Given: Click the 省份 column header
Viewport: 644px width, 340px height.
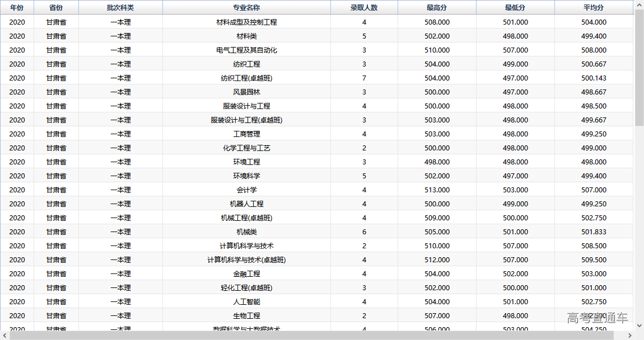Looking at the screenshot, I should coord(56,8).
